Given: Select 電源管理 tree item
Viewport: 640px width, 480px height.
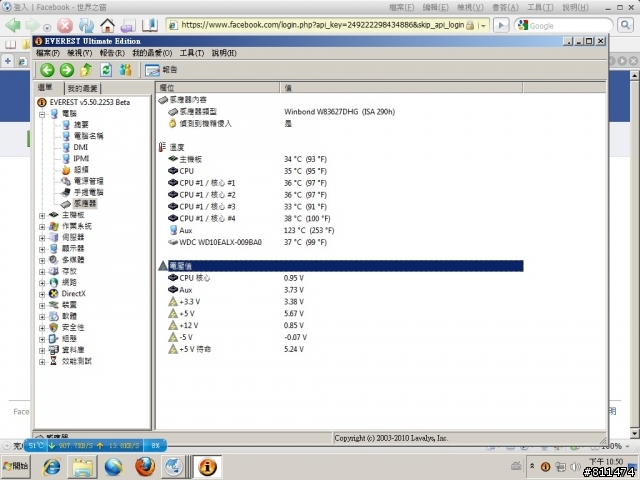Looking at the screenshot, I should [x=89, y=181].
